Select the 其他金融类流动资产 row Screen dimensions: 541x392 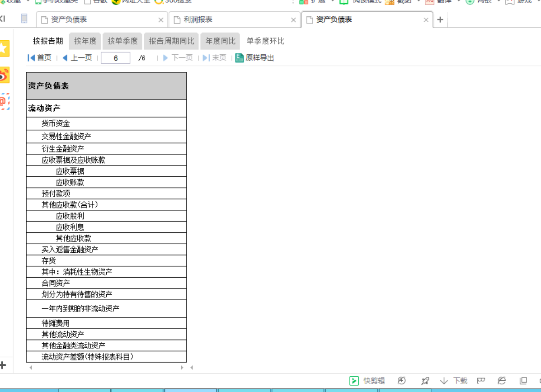tap(106, 345)
